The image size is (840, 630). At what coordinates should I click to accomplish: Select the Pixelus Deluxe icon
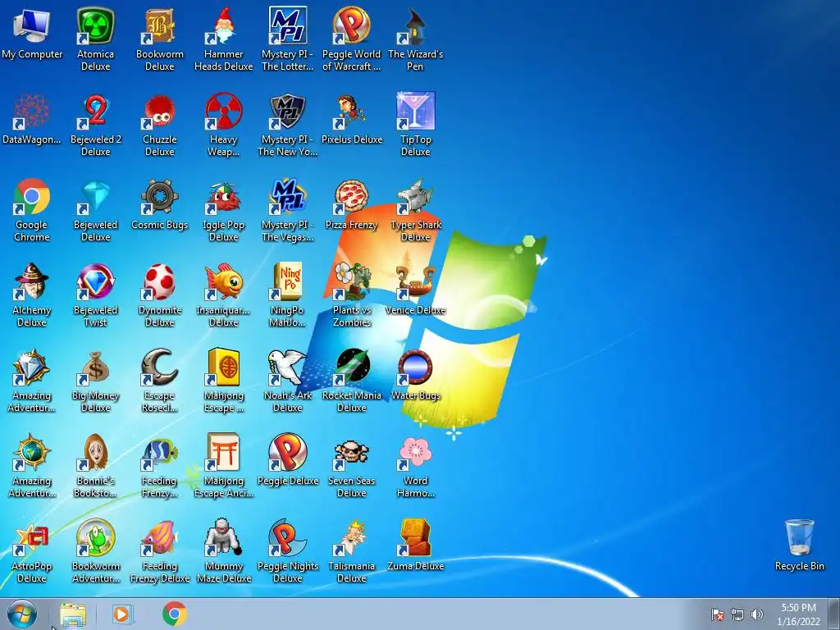[x=351, y=111]
